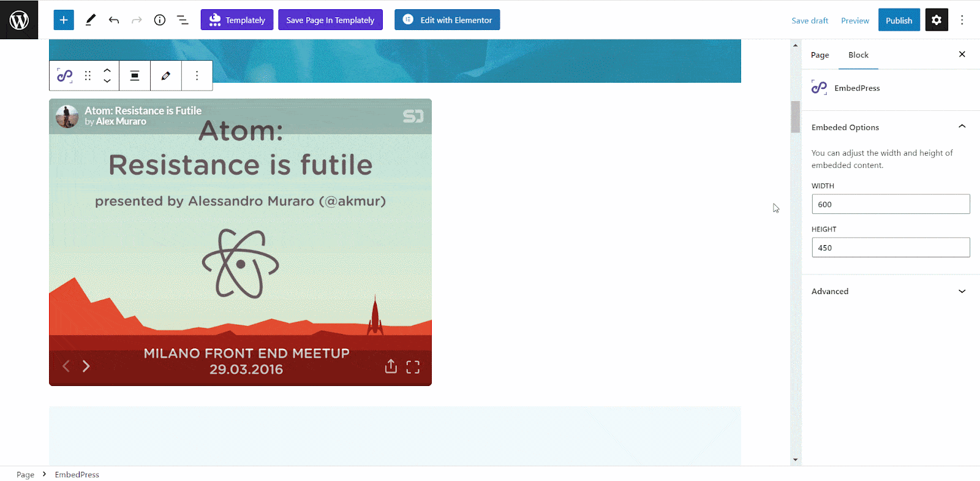
Task: Open the list view outline
Action: [x=183, y=20]
